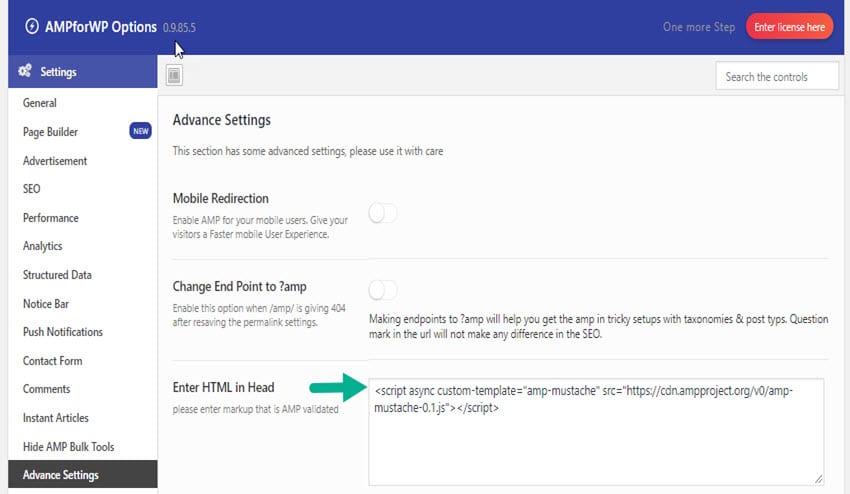Select the Advance Settings menu item
850x494 pixels.
pos(82,474)
